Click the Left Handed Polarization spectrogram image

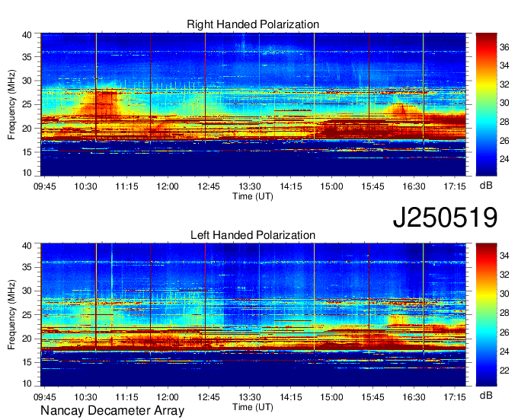coord(254,315)
